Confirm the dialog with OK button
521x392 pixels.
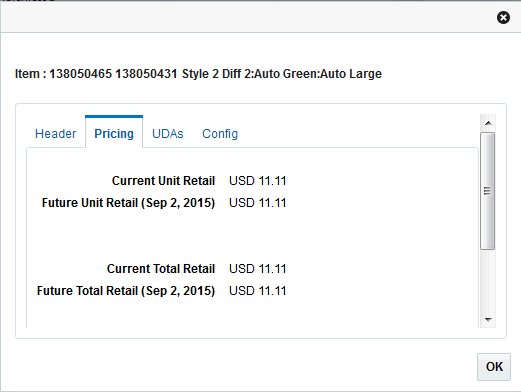[x=494, y=367]
